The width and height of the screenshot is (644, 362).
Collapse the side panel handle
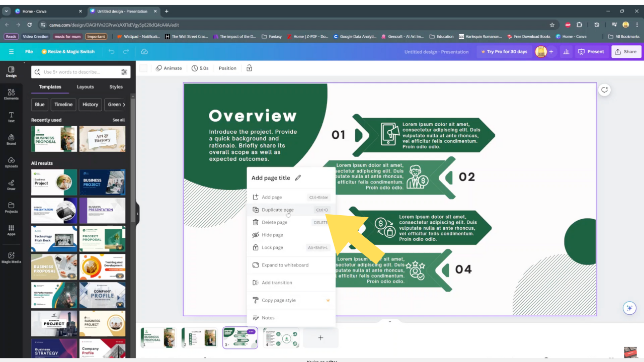[137, 213]
